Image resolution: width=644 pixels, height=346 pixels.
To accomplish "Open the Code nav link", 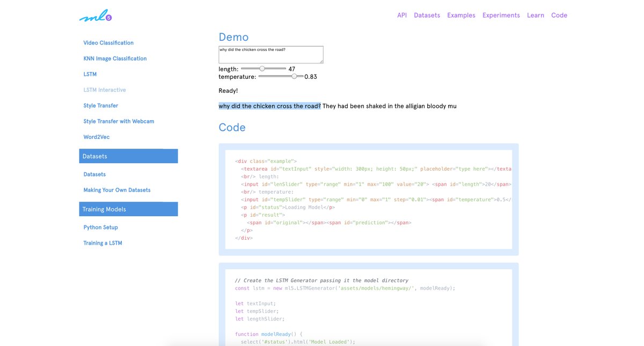I will click(x=559, y=16).
